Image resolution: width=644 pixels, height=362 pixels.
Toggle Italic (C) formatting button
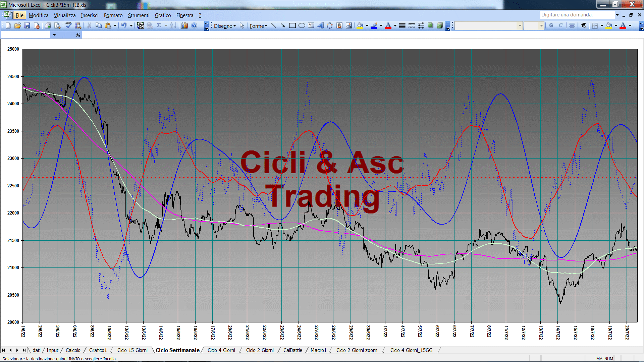coord(560,25)
